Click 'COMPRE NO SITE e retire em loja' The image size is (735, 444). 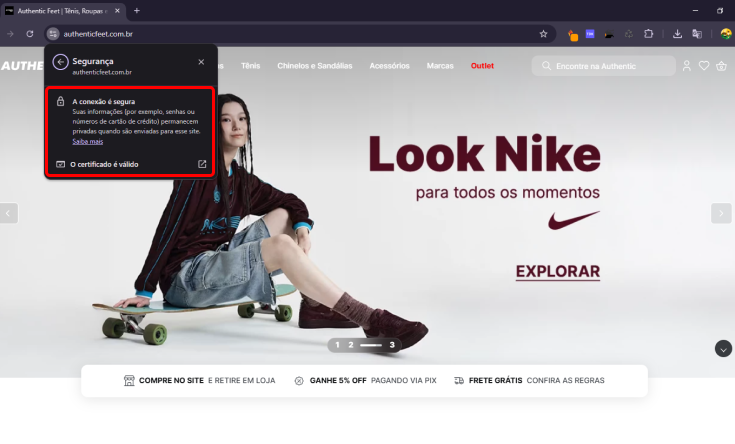(x=199, y=381)
